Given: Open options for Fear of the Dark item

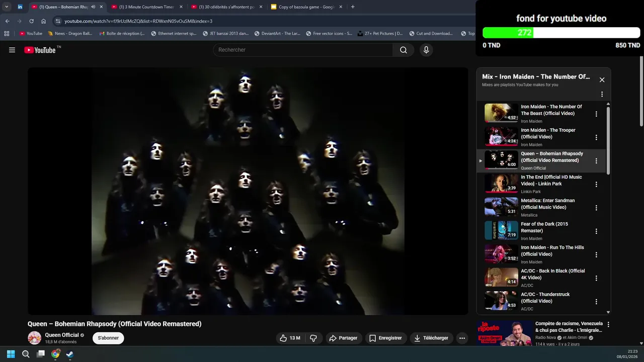Looking at the screenshot, I should point(596,231).
